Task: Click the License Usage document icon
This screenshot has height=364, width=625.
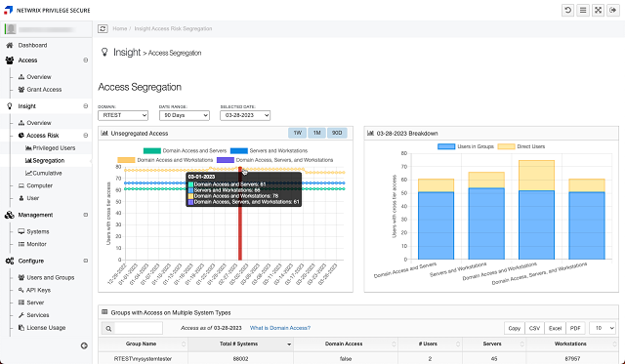Action: tap(21, 328)
